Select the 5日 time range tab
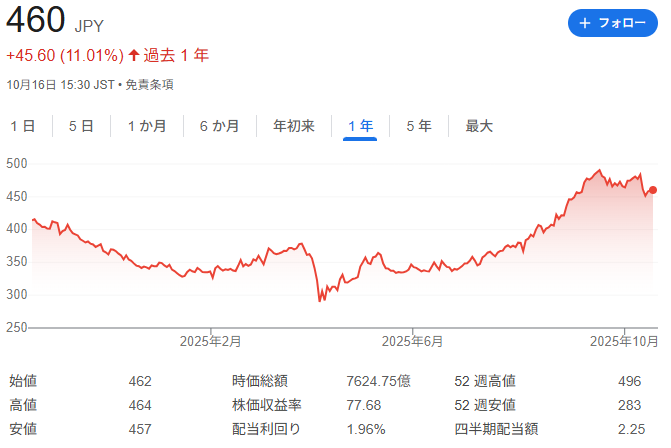Screen dimensions: 671x448 click(x=82, y=126)
